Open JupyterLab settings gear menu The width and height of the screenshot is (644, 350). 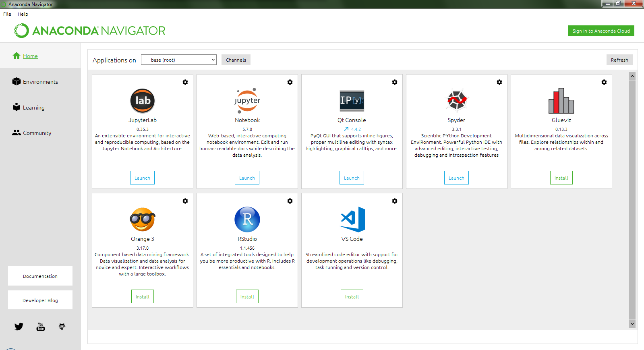pos(185,82)
